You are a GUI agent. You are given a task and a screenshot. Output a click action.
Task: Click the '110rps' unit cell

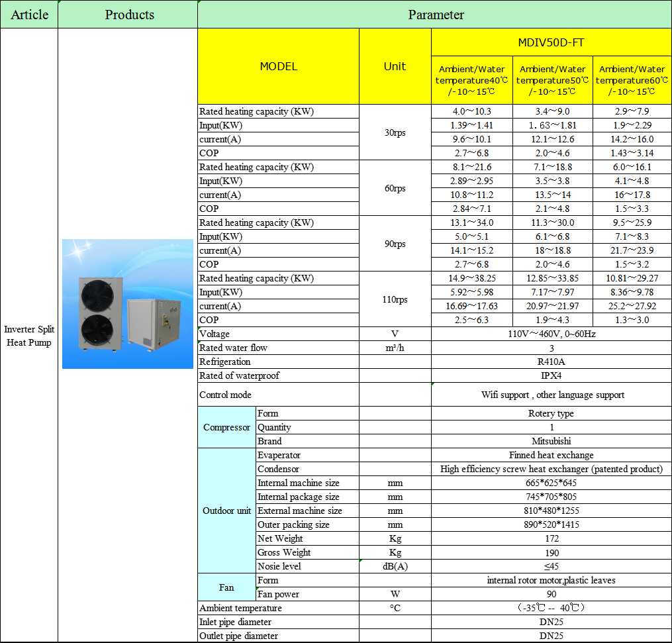tap(395, 299)
